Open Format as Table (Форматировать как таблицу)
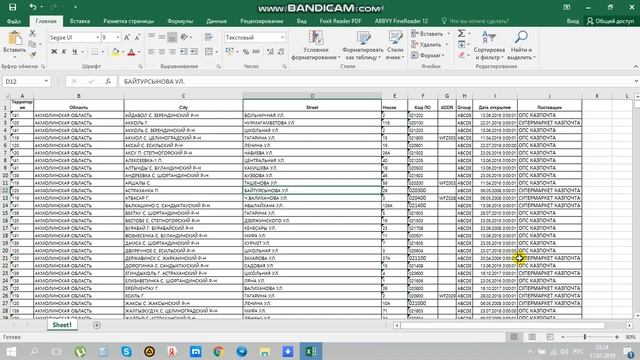 coord(362,45)
